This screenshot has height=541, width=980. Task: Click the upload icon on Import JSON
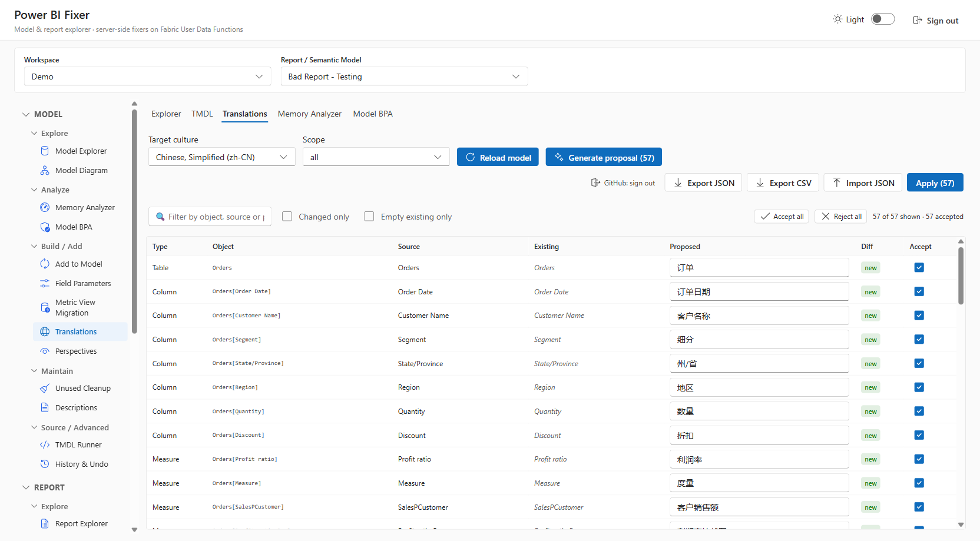[x=836, y=182]
